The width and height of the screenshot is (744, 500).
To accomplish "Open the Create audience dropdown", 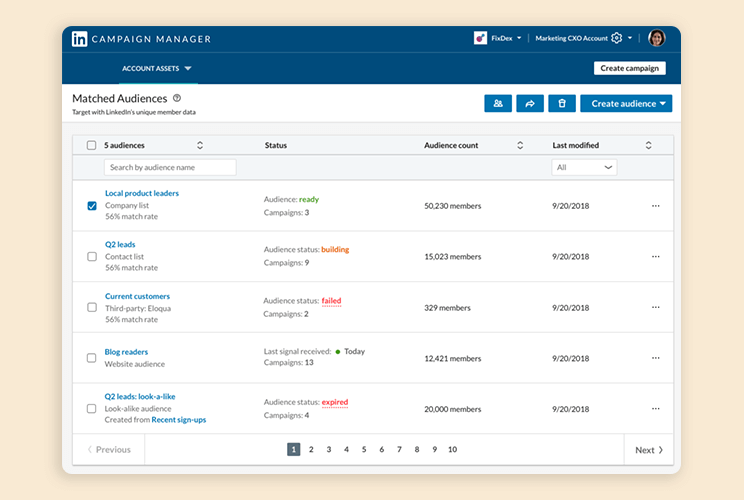I will (x=626, y=103).
